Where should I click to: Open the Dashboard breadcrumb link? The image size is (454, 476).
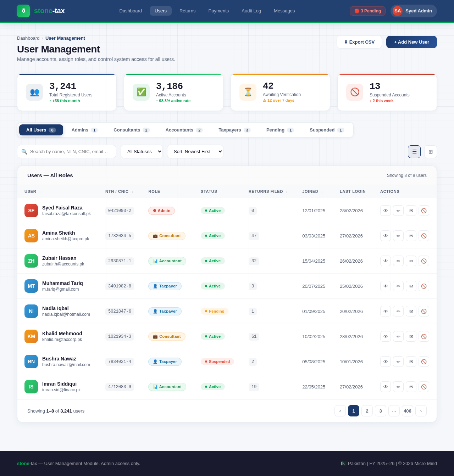(28, 38)
